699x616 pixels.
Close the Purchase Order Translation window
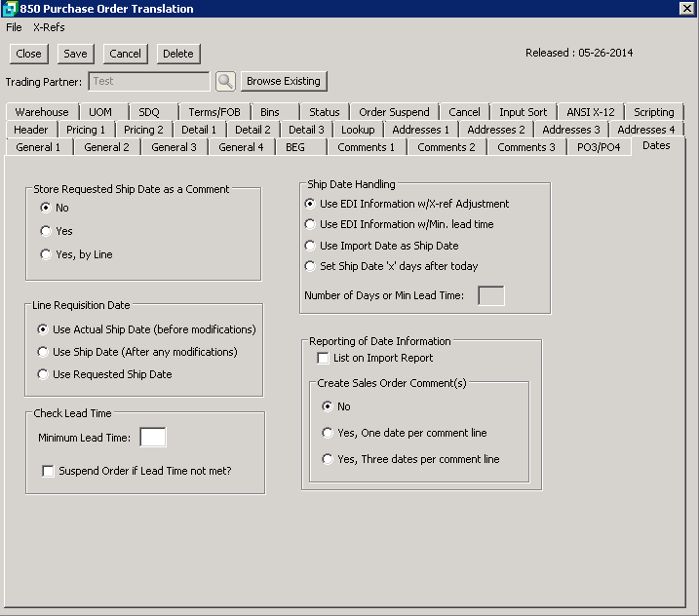(686, 9)
